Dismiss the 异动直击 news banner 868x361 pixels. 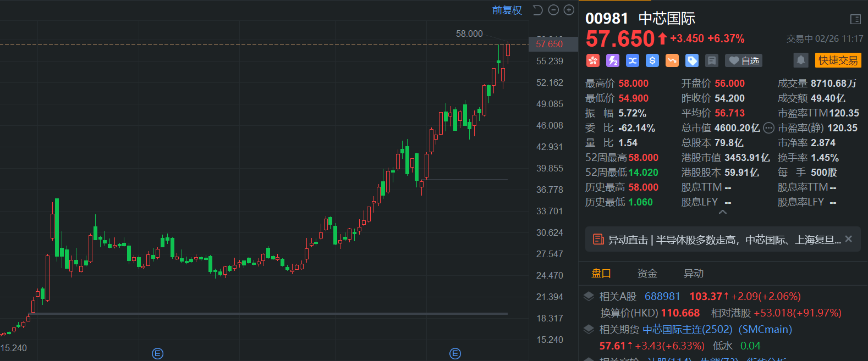coord(848,239)
